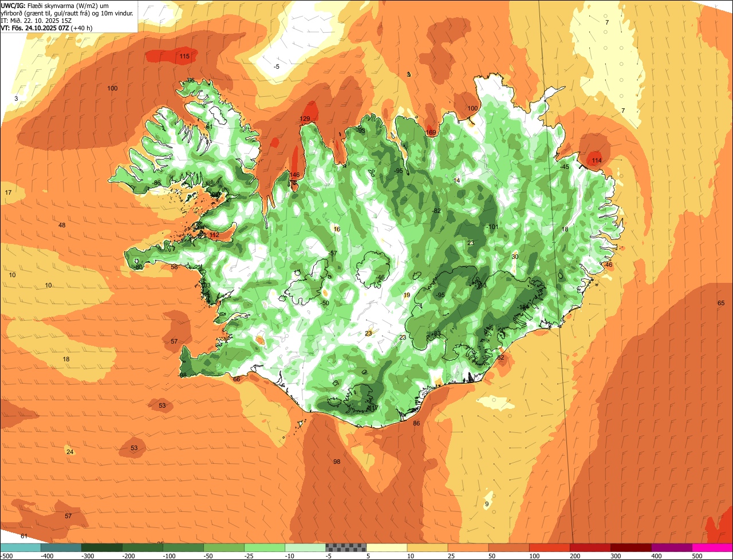Click the 65 value over the ocean
Viewport: 733px width, 560px height.
click(721, 303)
